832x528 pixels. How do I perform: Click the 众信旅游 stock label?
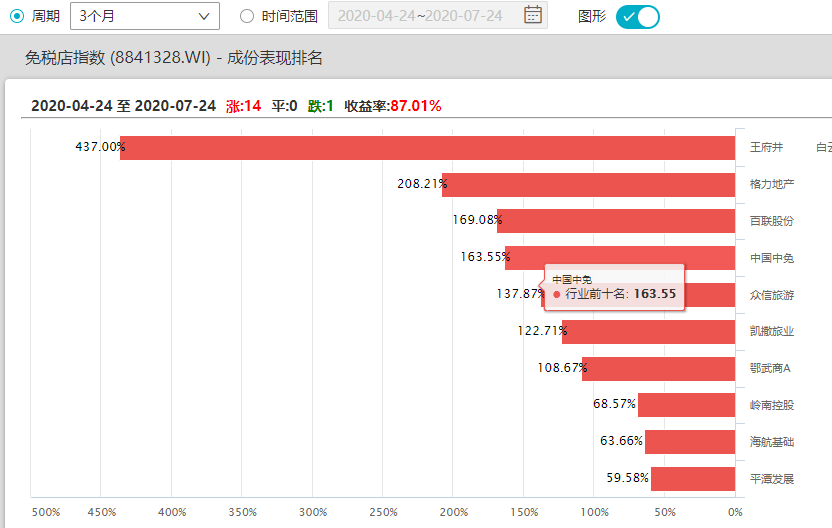772,295
